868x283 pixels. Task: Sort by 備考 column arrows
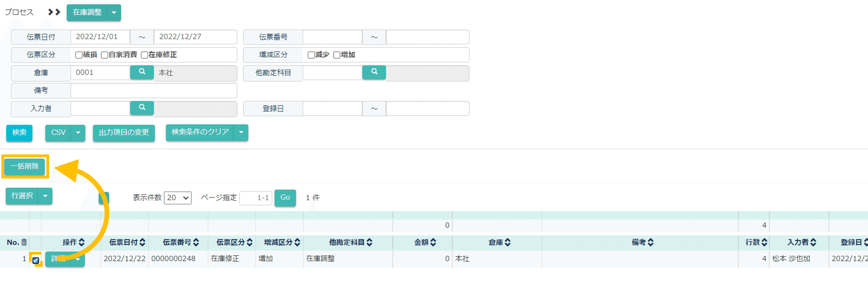click(x=651, y=242)
